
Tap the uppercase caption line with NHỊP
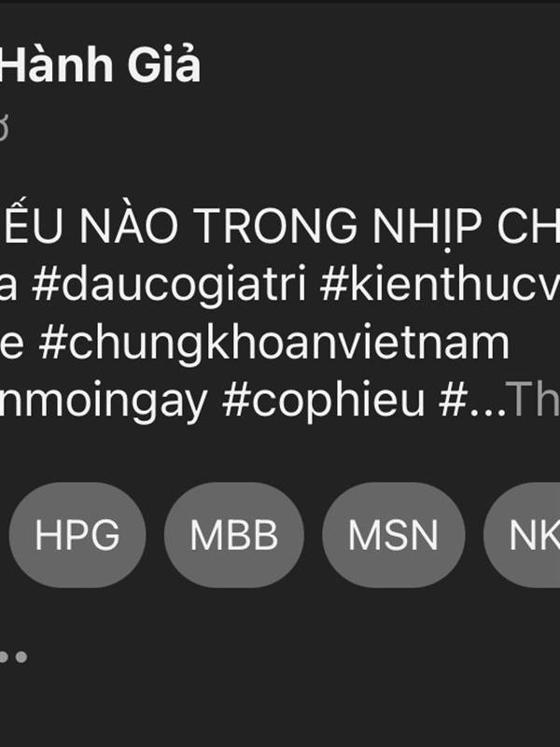click(280, 227)
